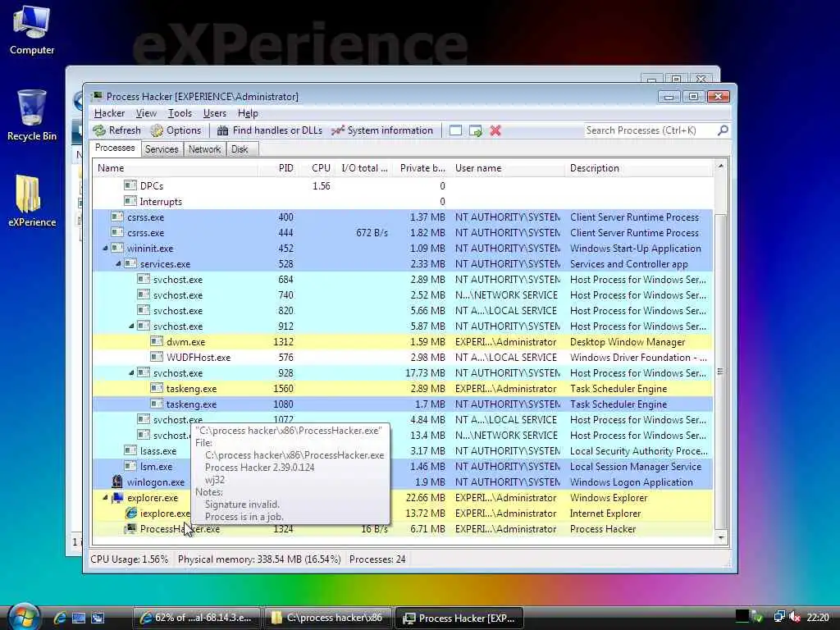Screen dimensions: 840x630
Task: Select the taskeng.exe PID 1080 row
Action: 403,404
